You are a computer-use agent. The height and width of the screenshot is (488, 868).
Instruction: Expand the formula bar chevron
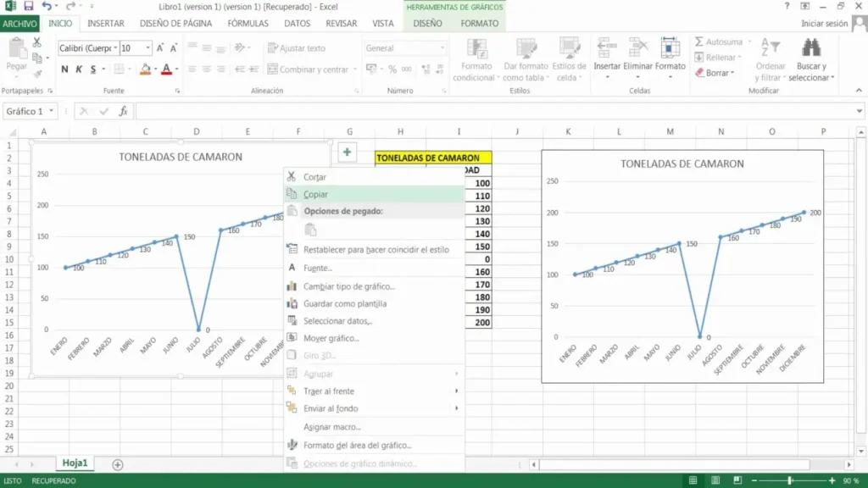pos(858,111)
